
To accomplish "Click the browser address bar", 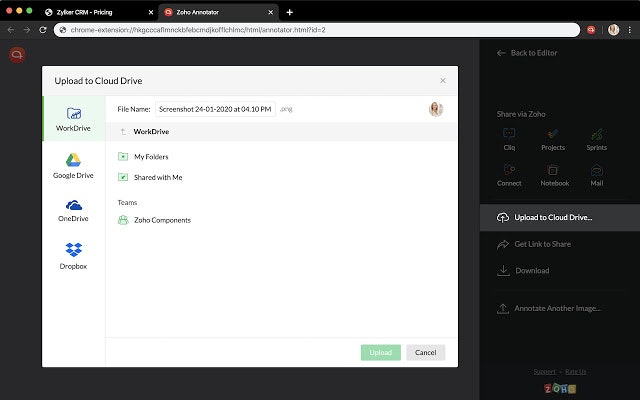I will [x=317, y=30].
